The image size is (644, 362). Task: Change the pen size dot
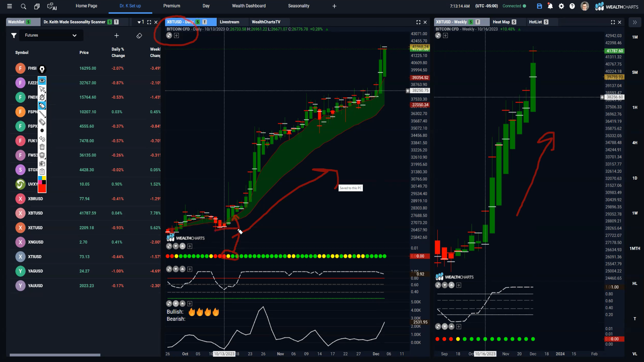pyautogui.click(x=42, y=130)
